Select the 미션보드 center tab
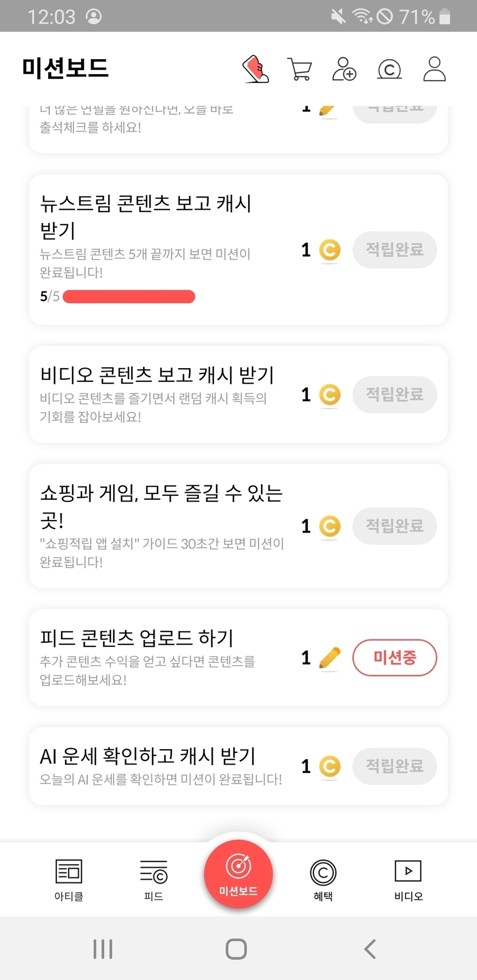477x980 pixels. pos(238,874)
